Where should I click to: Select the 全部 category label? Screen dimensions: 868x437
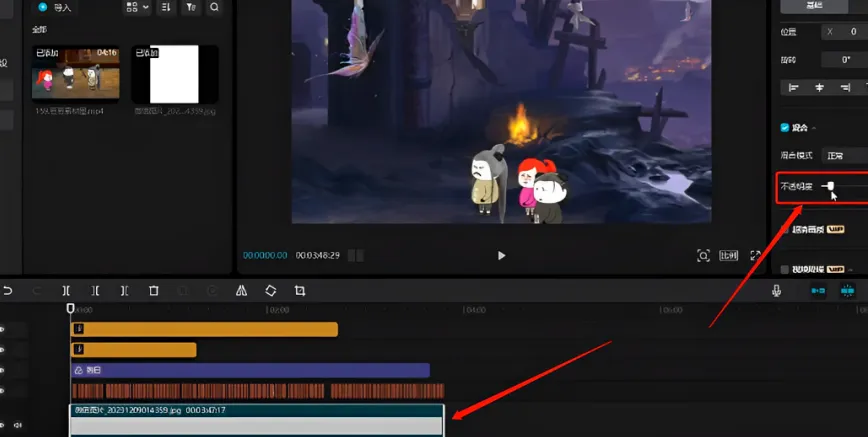(39, 29)
